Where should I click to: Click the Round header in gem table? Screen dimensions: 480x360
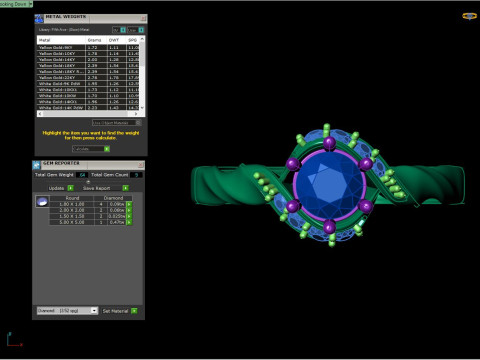click(x=72, y=198)
